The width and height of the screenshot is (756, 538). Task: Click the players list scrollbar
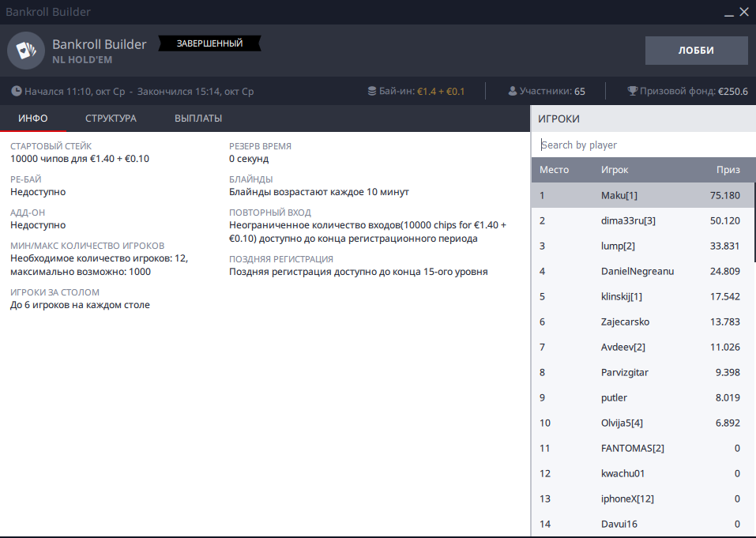pyautogui.click(x=754, y=222)
